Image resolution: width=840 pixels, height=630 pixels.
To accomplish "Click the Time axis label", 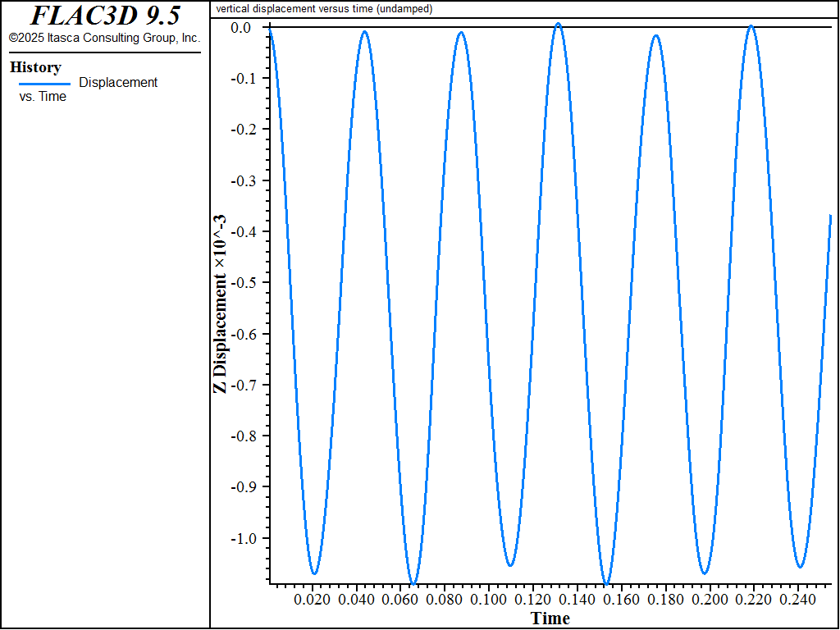I will (550, 619).
